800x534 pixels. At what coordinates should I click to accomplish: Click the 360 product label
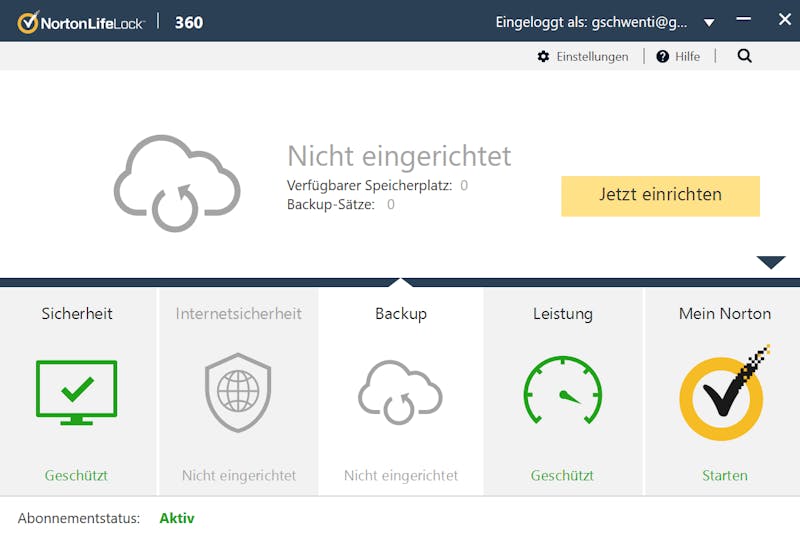click(189, 22)
